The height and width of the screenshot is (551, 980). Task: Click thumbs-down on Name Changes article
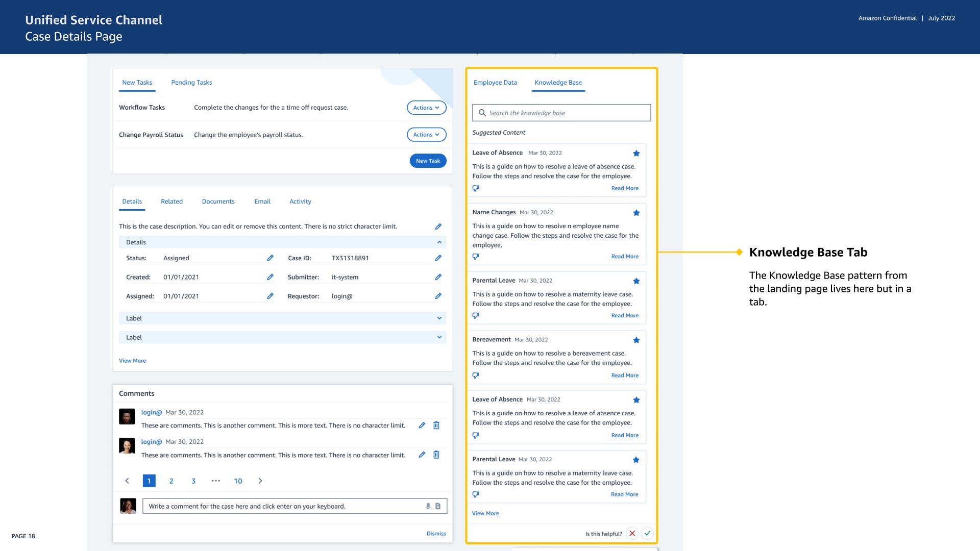tap(476, 257)
